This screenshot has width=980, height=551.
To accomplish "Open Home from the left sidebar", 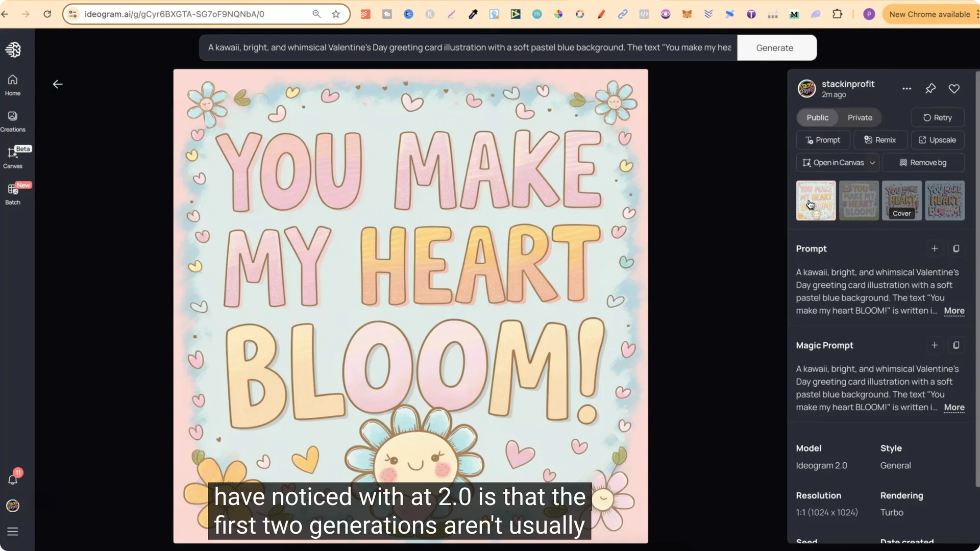I will (x=12, y=85).
